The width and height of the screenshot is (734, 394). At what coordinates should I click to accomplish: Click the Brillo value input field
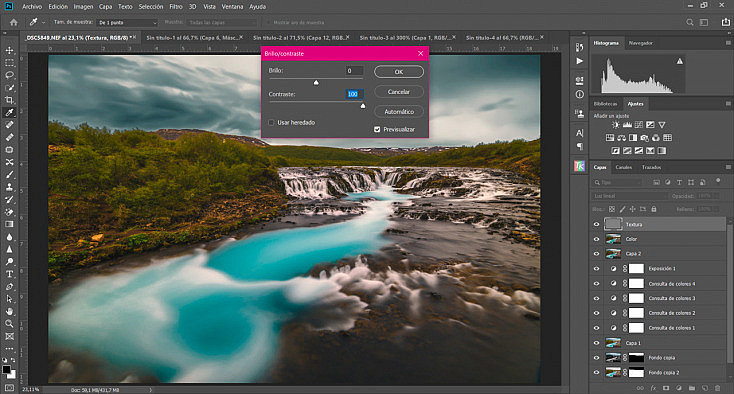point(354,71)
